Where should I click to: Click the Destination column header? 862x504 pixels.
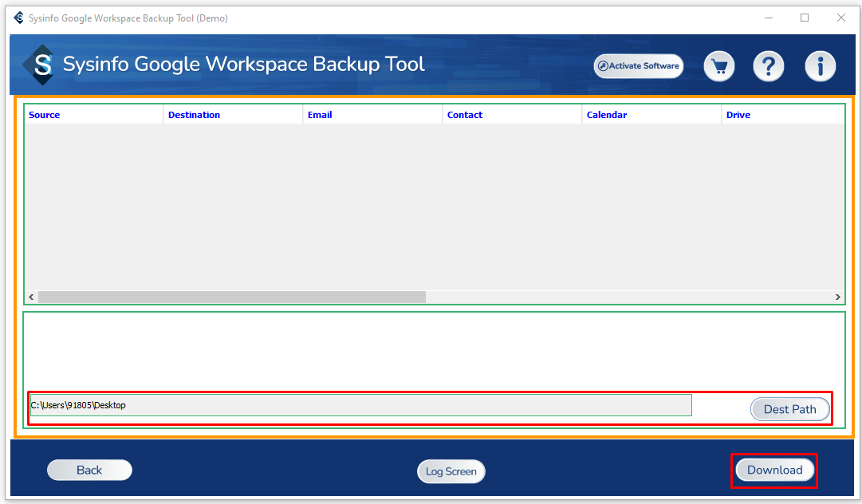pyautogui.click(x=234, y=115)
